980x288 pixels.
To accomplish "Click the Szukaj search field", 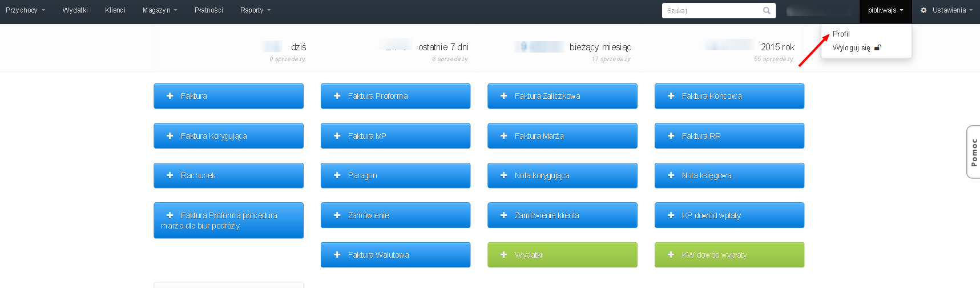I will [719, 10].
